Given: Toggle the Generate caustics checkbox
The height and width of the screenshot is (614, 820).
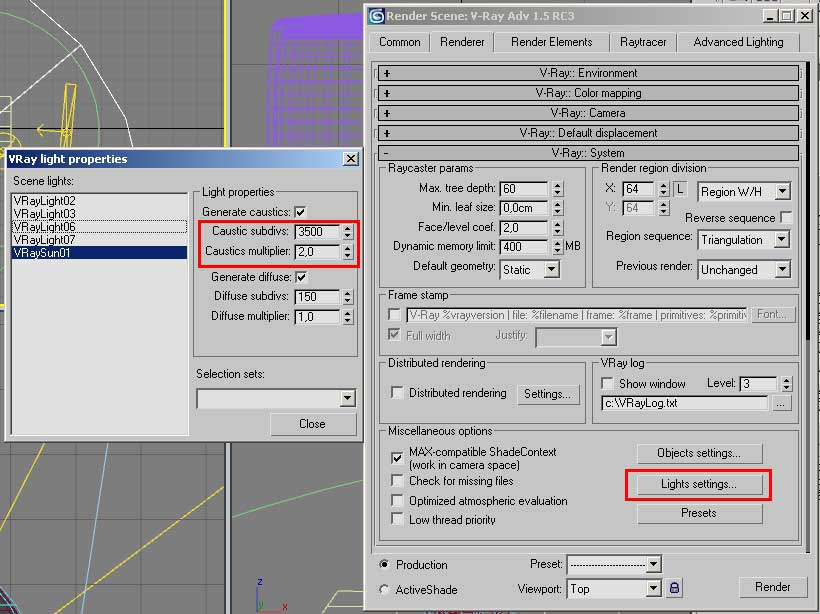Looking at the screenshot, I should pos(300,212).
